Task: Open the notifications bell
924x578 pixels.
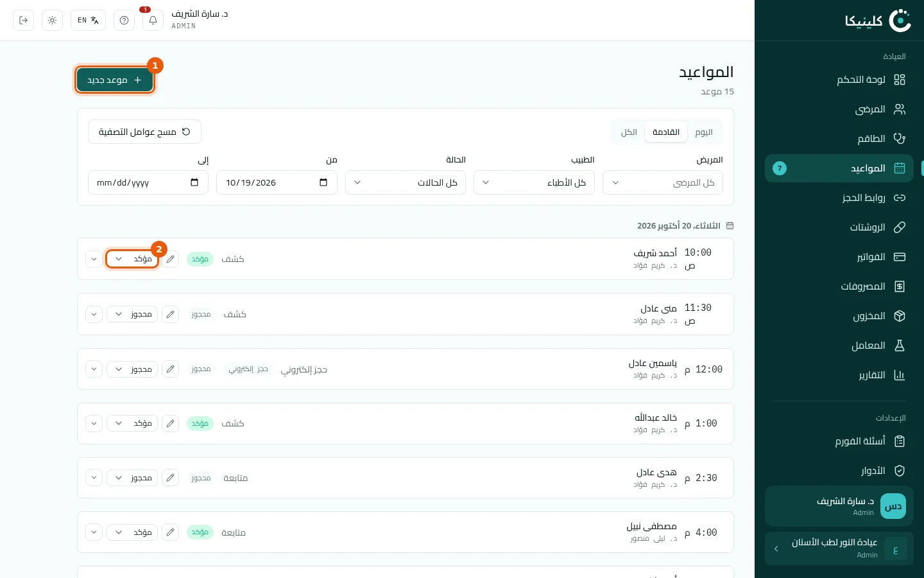Action: point(153,20)
